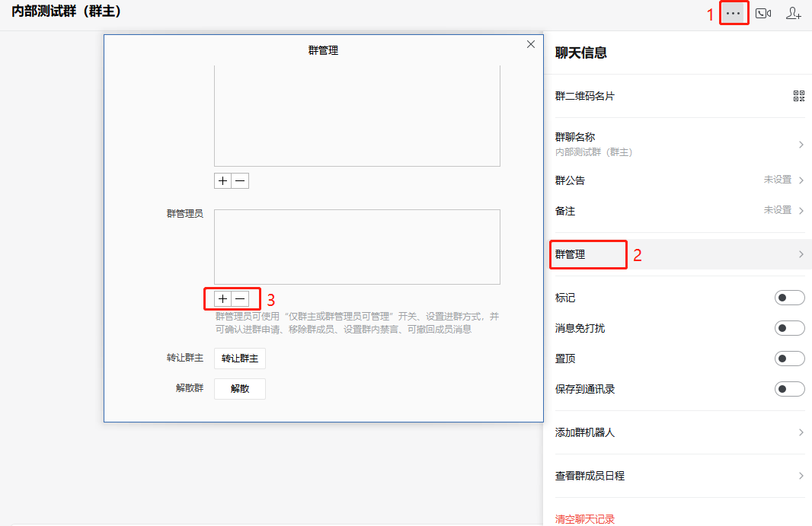Open the group QR code card
The width and height of the screenshot is (812, 526).
(x=798, y=96)
